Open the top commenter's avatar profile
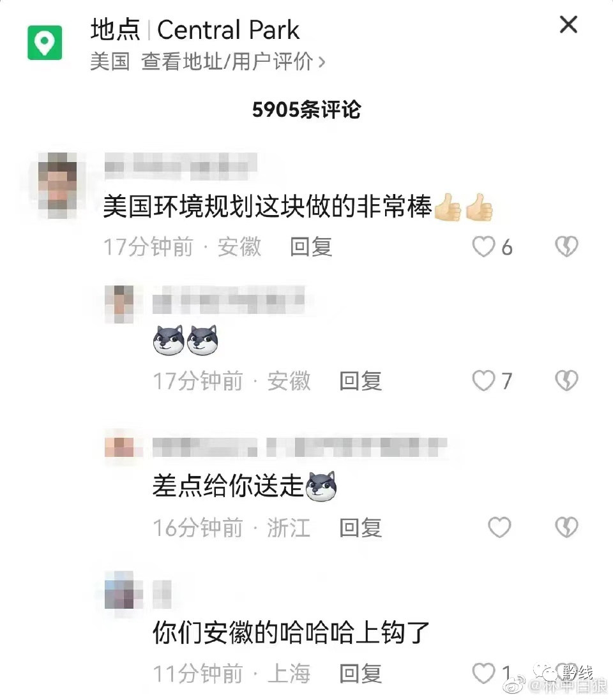Viewport: 613px width, 700px height. (57, 185)
